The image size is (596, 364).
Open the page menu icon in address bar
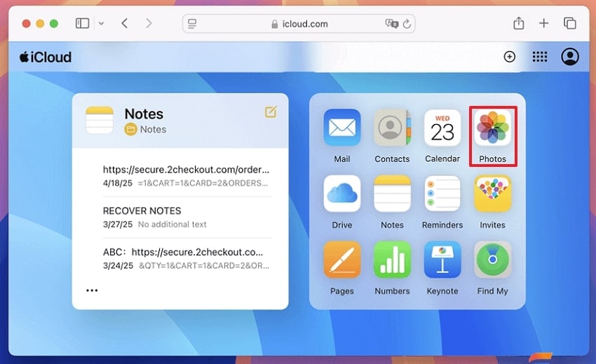click(192, 24)
